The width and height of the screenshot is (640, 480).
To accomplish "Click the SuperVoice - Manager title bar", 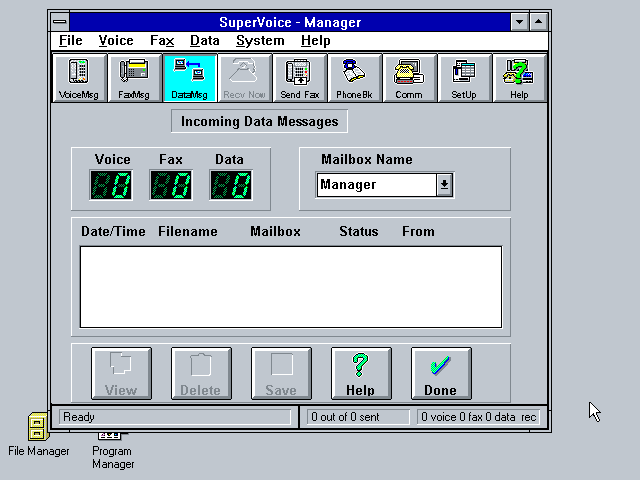I will tap(290, 22).
